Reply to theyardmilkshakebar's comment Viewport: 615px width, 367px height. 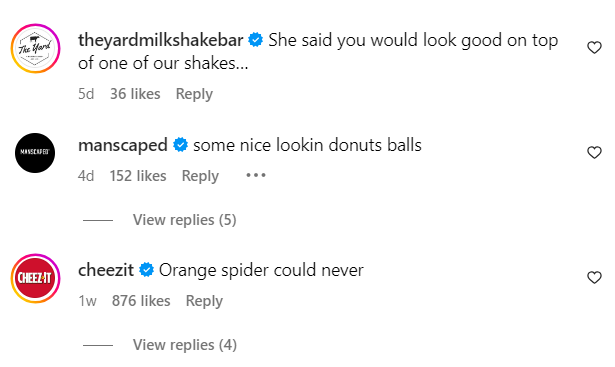pyautogui.click(x=194, y=94)
